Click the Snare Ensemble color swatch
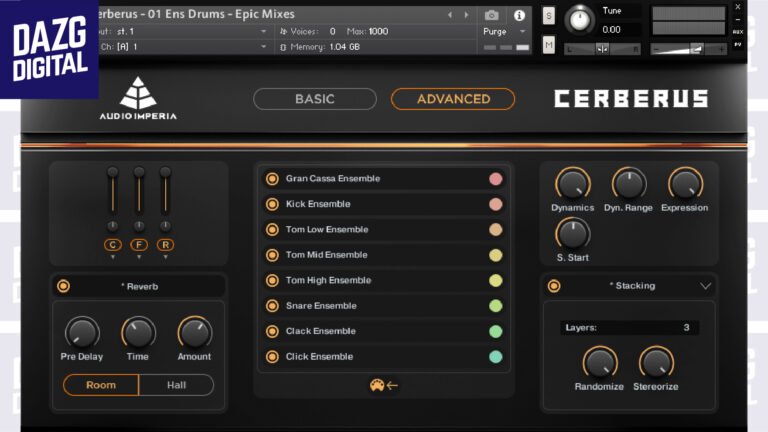Screen dimensions: 768x432 tap(496, 306)
